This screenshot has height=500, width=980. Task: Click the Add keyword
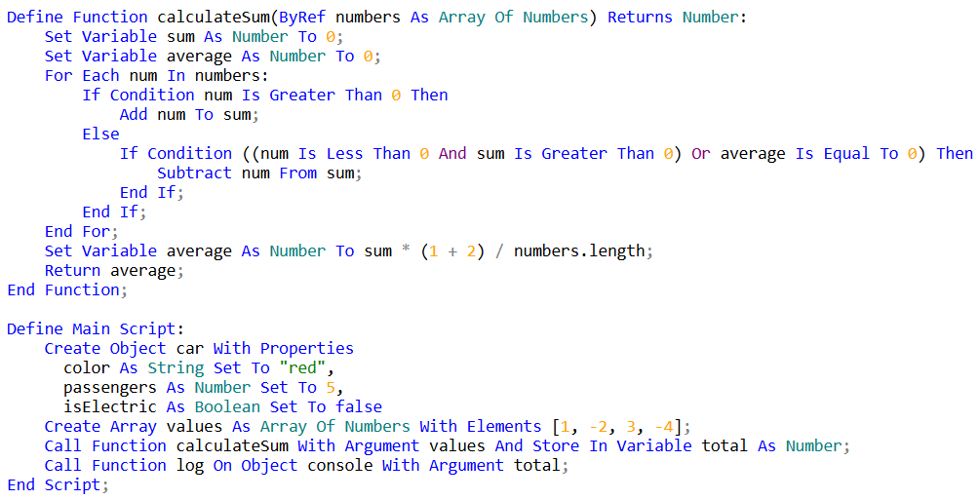[x=134, y=114]
